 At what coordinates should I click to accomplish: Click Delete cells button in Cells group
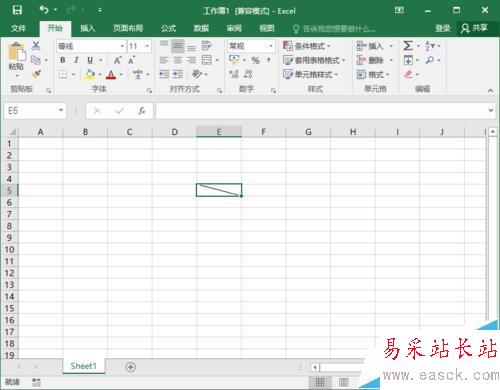(x=370, y=60)
